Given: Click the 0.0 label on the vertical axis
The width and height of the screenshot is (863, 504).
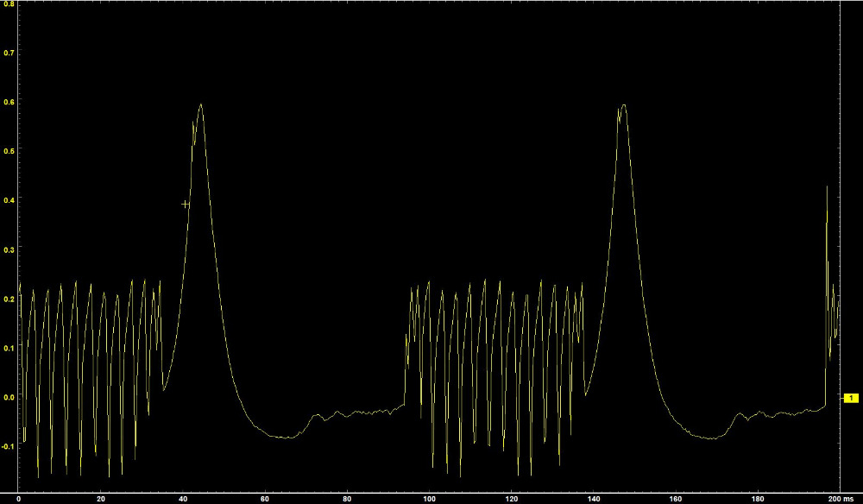Looking at the screenshot, I should click(8, 397).
